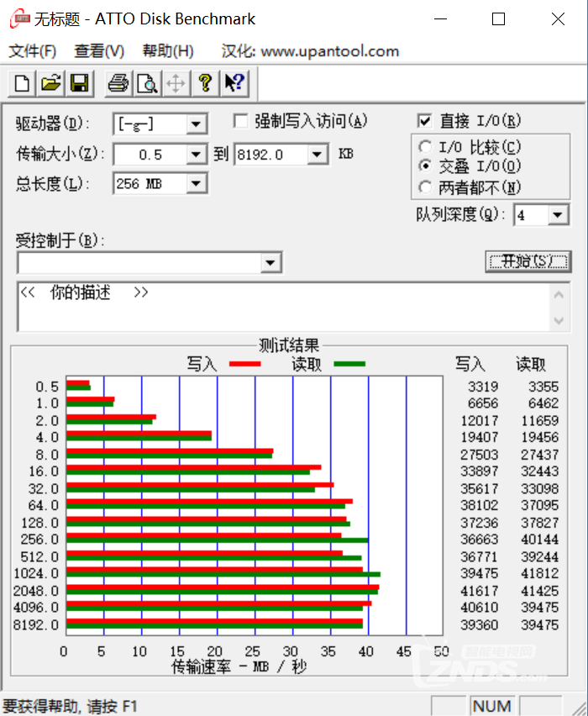Activate the context help arrow icon
Viewport: 588px width, 716px height.
(234, 82)
